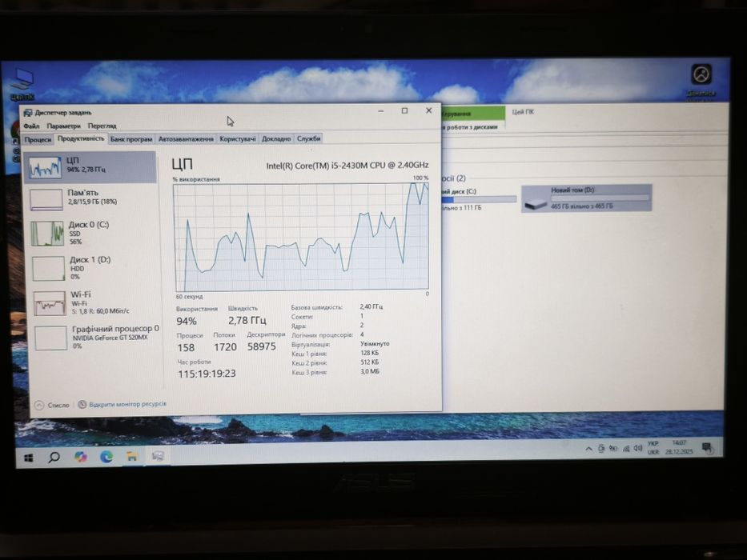
Task: Click the Task Manager title bar icon
Action: pyautogui.click(x=28, y=113)
